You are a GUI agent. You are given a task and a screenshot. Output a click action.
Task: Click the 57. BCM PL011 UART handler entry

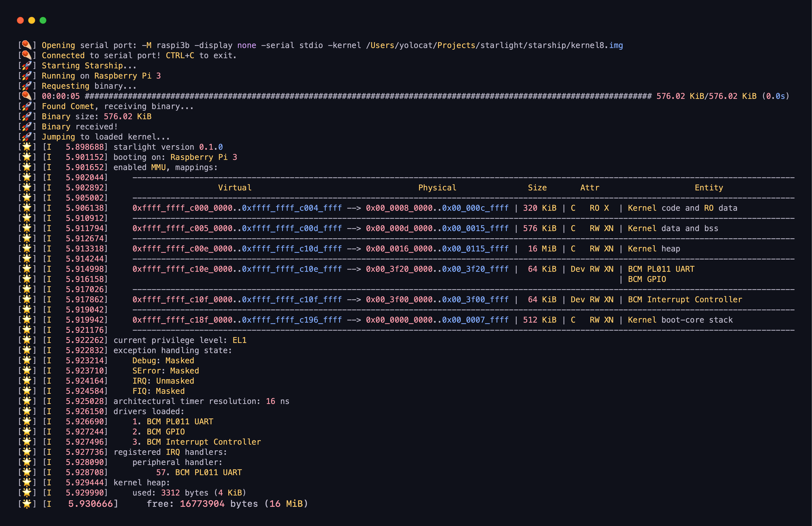click(x=199, y=473)
